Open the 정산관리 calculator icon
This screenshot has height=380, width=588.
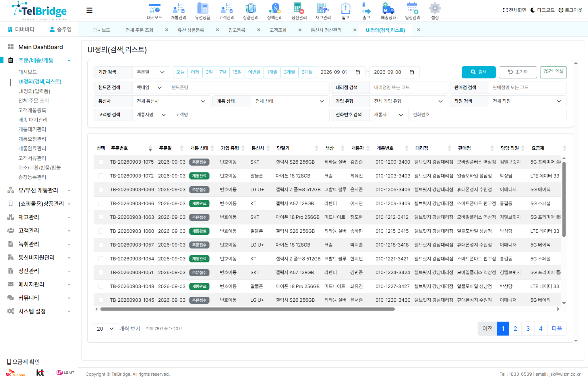point(299,11)
